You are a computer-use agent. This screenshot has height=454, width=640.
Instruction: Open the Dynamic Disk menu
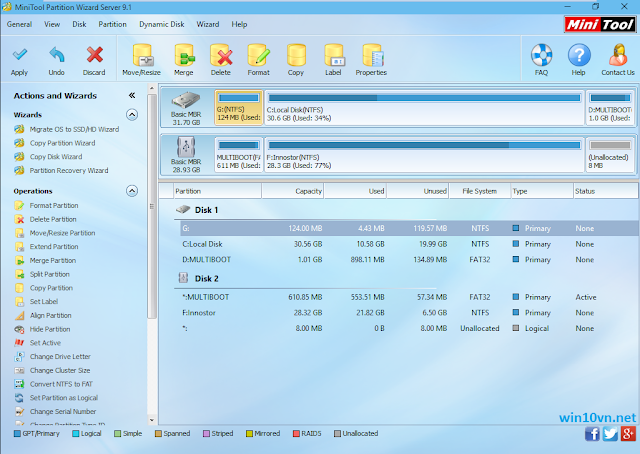coord(162,24)
